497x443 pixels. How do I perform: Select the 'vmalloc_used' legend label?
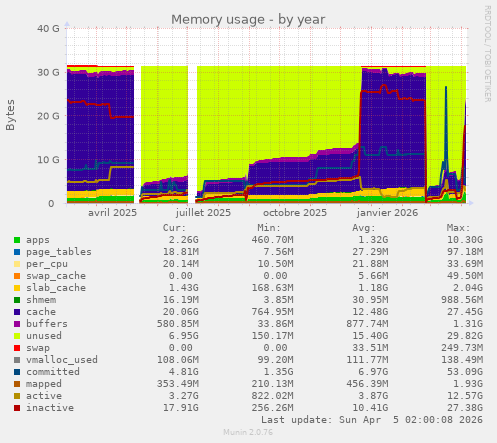click(x=62, y=360)
